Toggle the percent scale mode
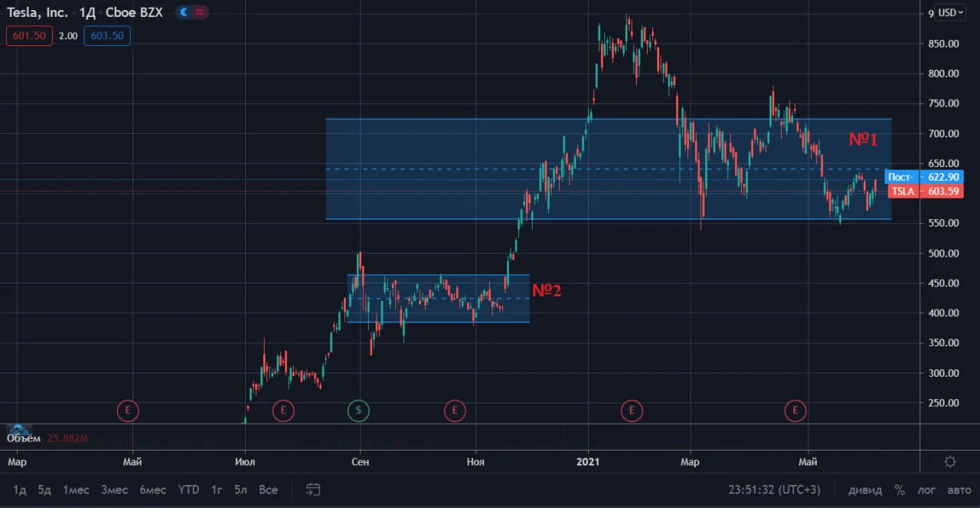 tap(900, 490)
